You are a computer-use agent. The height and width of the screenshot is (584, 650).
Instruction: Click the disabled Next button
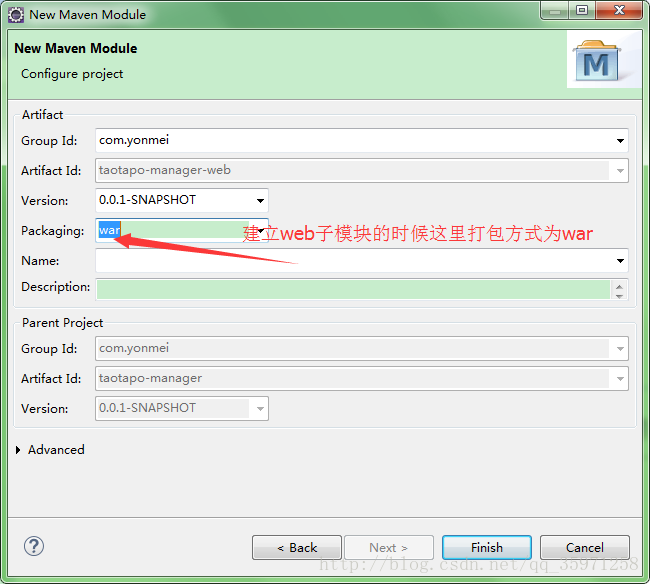(389, 548)
